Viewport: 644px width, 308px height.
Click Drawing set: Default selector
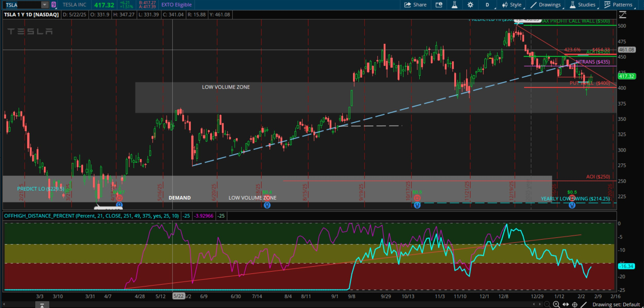point(616,304)
